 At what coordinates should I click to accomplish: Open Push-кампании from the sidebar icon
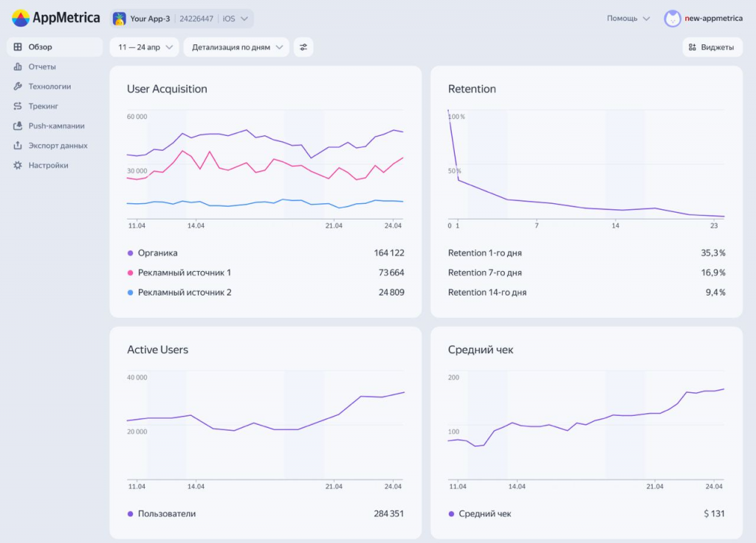17,126
